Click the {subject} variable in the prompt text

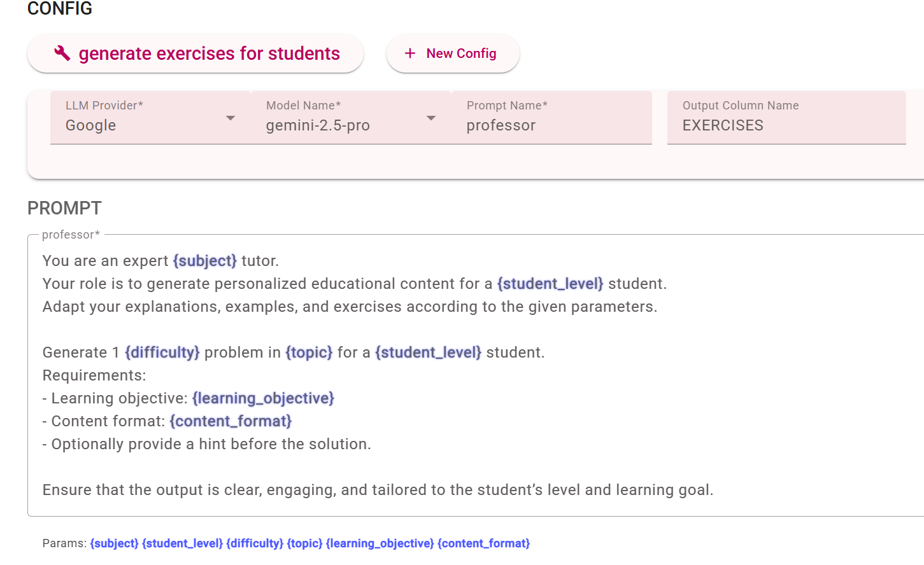(x=204, y=261)
